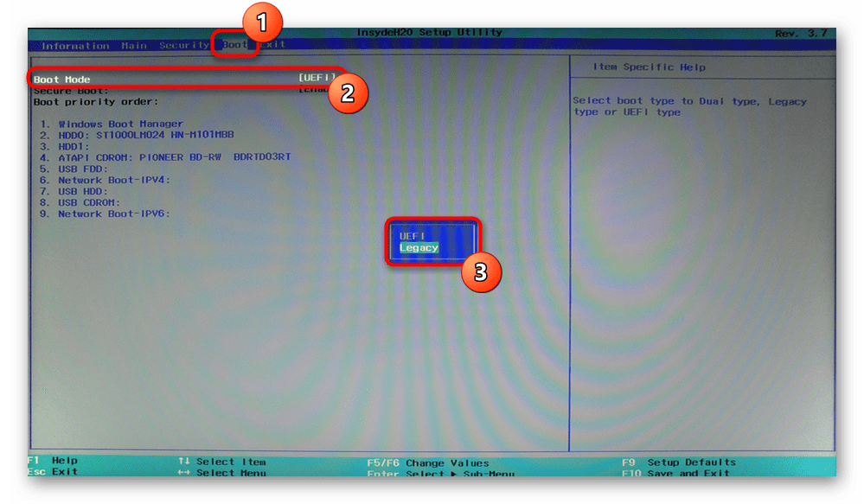Select the Secure Boot setting row
The height and width of the screenshot is (504, 864).
tap(181, 90)
